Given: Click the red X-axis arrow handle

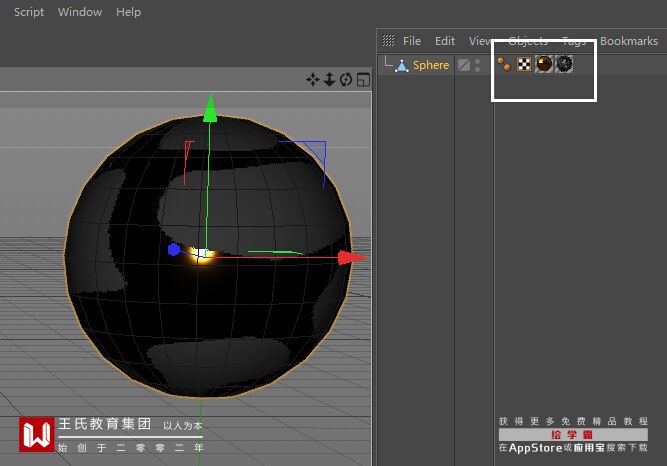Looking at the screenshot, I should point(352,257).
